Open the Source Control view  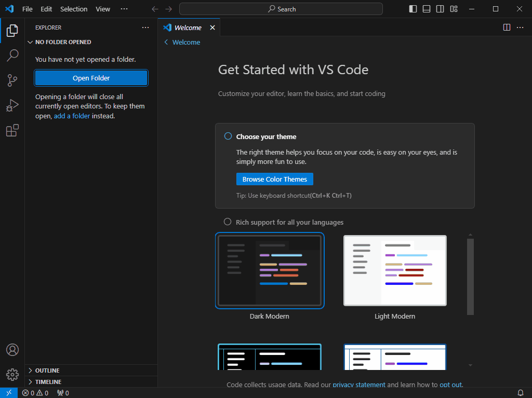(12, 80)
